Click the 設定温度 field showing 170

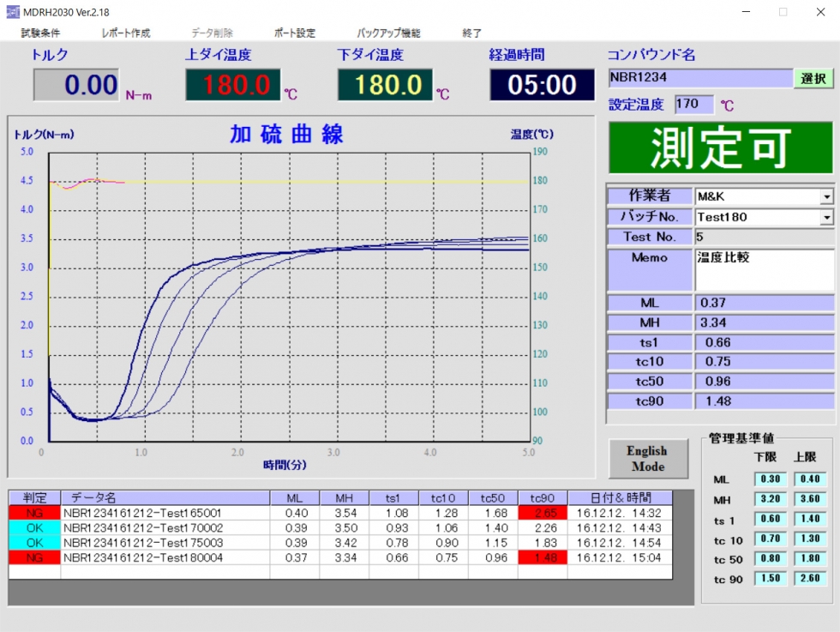coord(693,105)
